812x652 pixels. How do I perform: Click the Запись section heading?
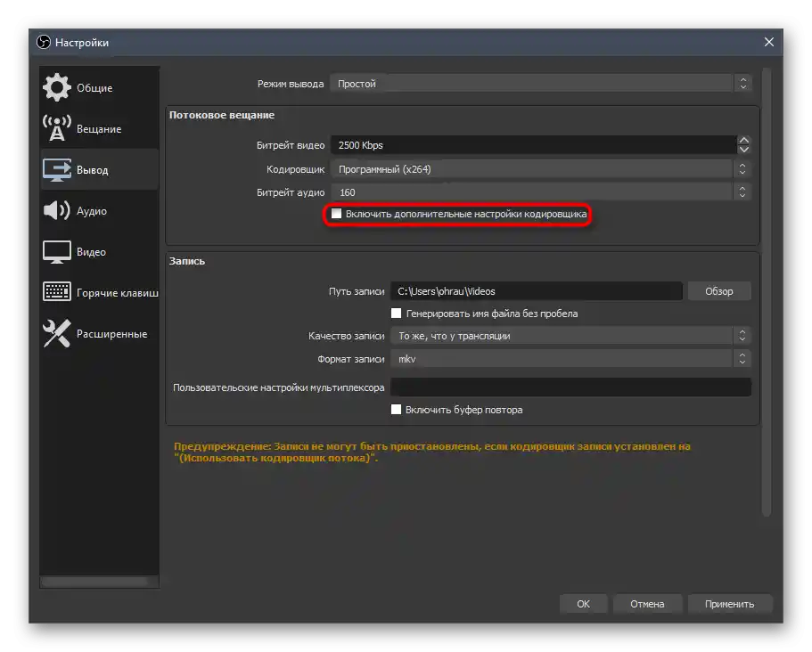click(x=187, y=261)
